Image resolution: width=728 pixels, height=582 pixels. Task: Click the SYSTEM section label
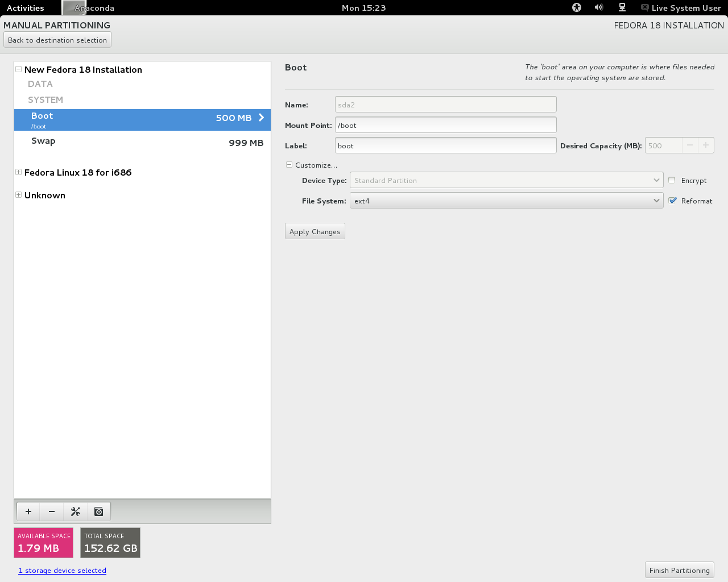tap(45, 100)
